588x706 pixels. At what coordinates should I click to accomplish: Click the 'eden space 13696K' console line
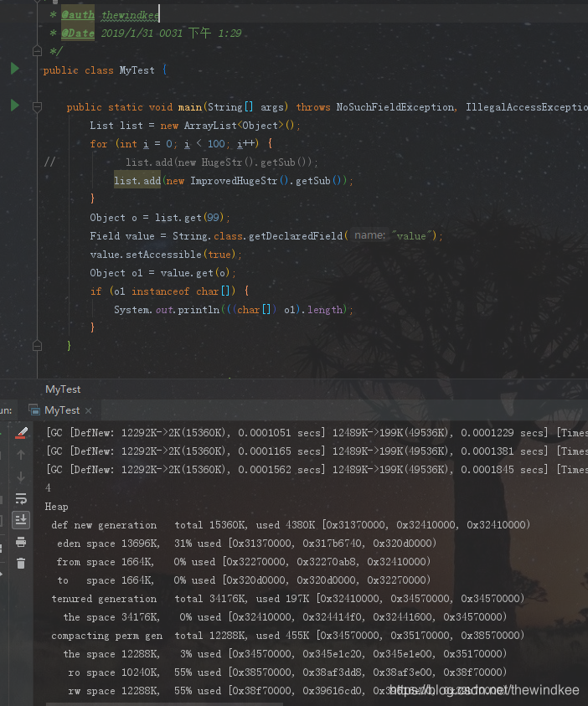247,544
